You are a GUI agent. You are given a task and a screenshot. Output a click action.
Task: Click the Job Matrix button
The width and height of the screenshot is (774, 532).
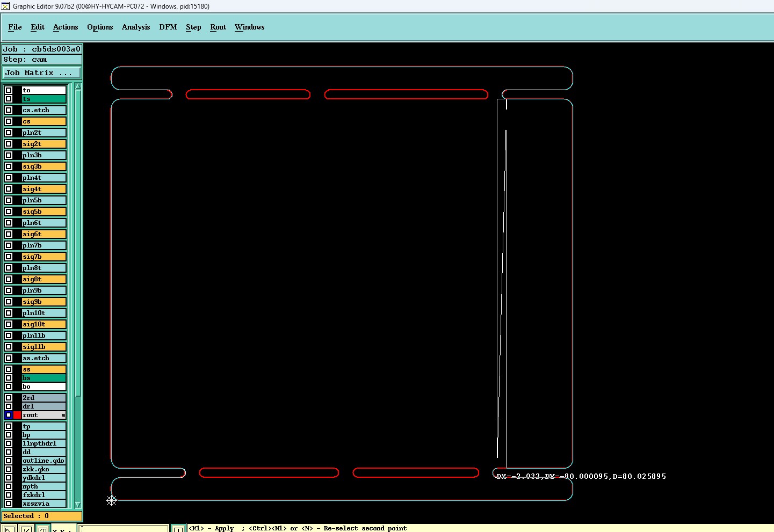coord(42,72)
